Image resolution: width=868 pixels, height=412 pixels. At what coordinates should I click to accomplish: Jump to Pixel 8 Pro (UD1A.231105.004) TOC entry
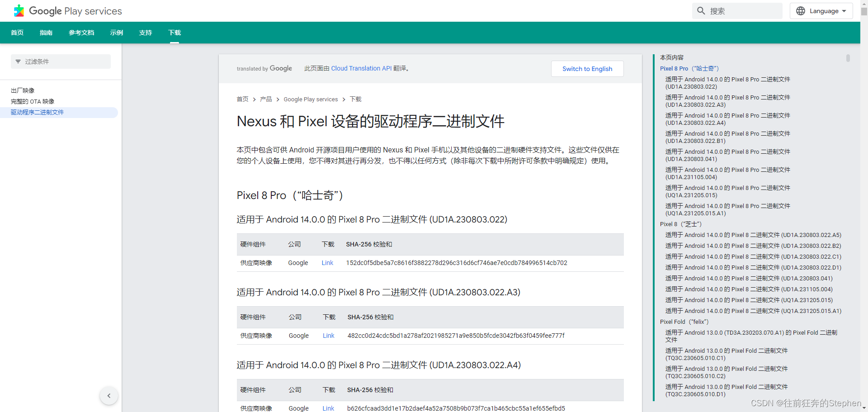pos(728,174)
